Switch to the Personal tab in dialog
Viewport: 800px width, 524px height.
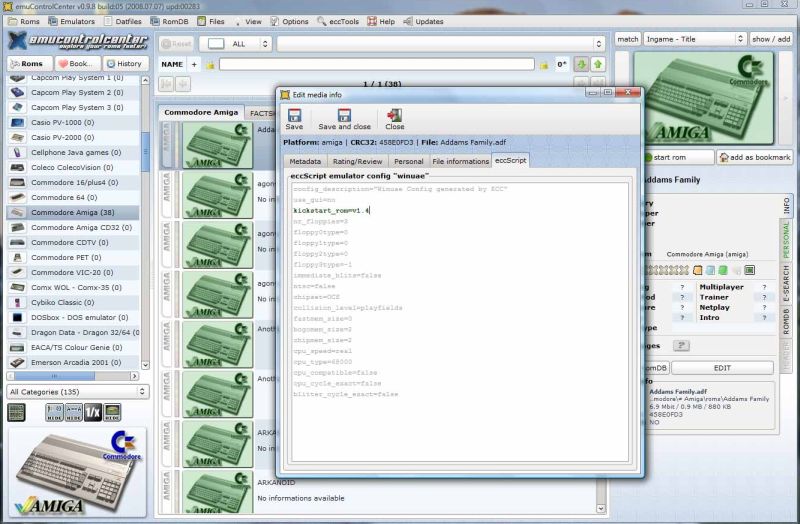click(x=409, y=161)
